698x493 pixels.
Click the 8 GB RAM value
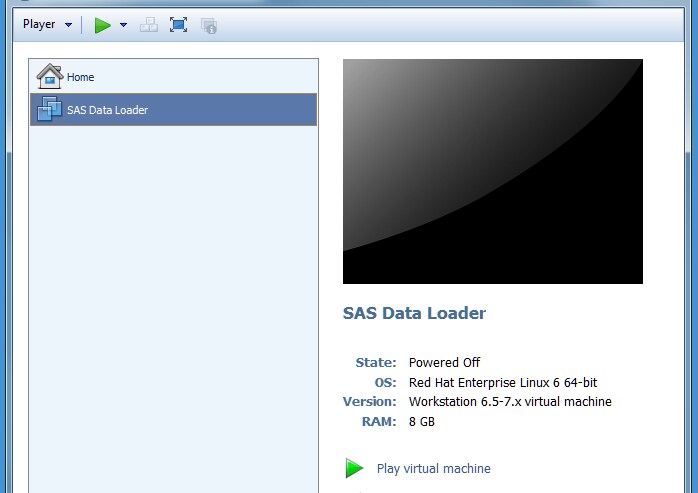422,421
